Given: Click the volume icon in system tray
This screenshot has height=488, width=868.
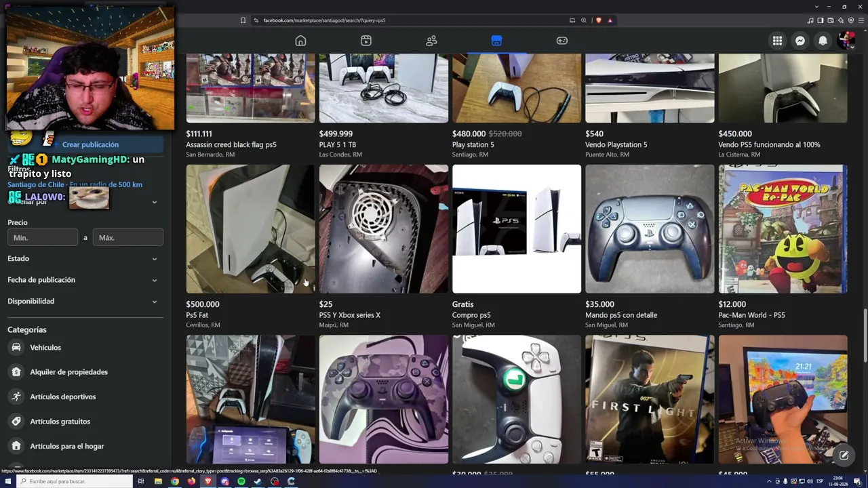Looking at the screenshot, I should click(x=808, y=481).
